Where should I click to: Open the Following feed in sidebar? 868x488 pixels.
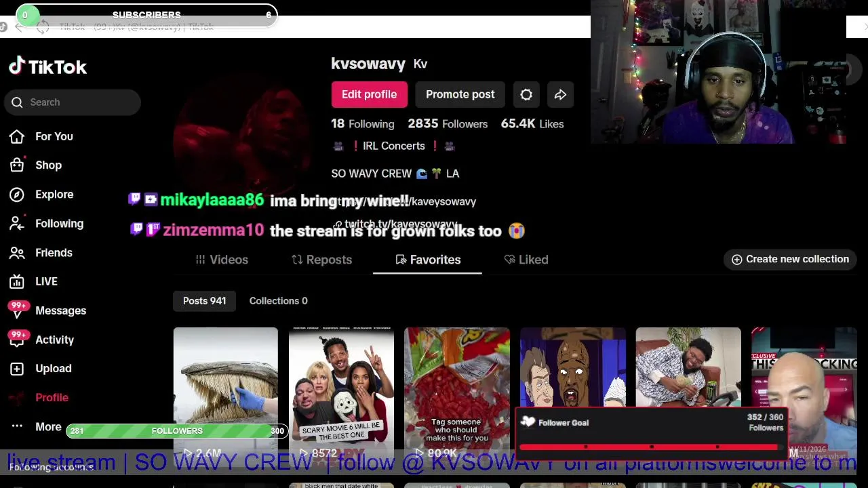(x=59, y=224)
